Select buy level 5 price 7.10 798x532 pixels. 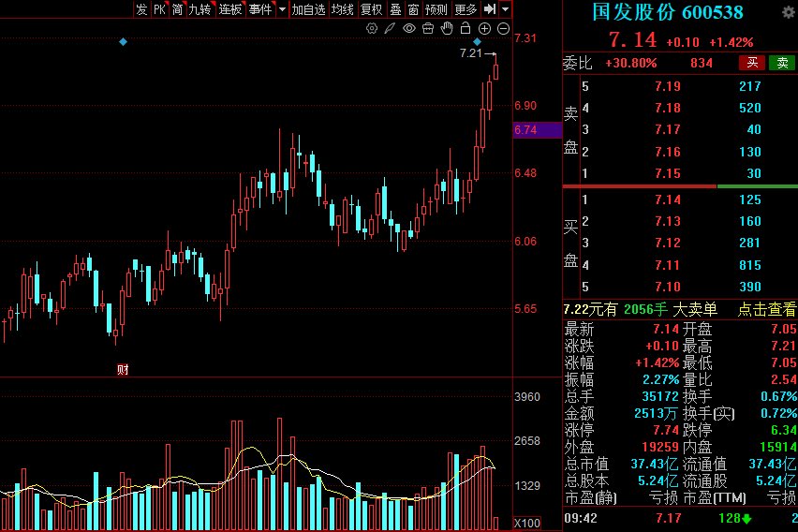click(x=667, y=287)
